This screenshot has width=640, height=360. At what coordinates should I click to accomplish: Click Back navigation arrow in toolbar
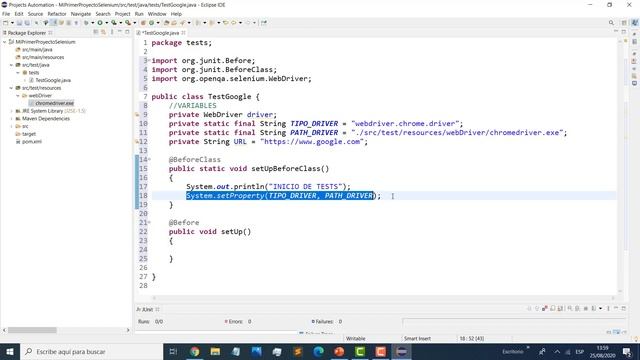pyautogui.click(x=233, y=23)
